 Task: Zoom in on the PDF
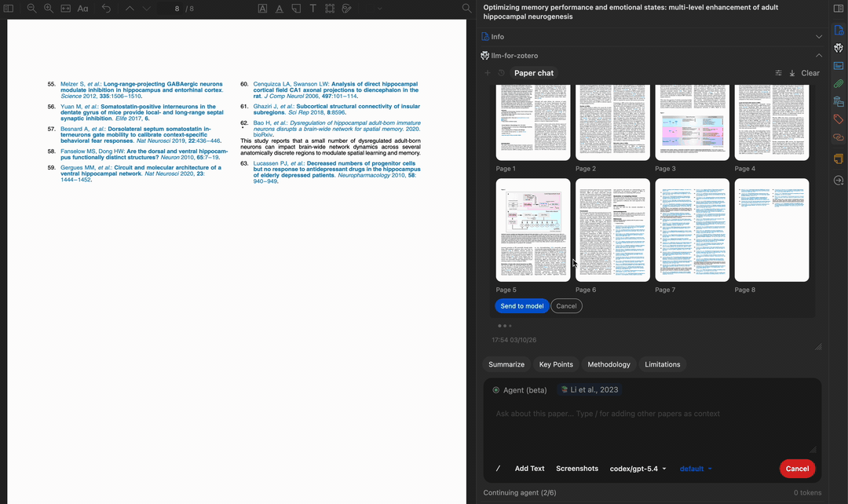49,9
